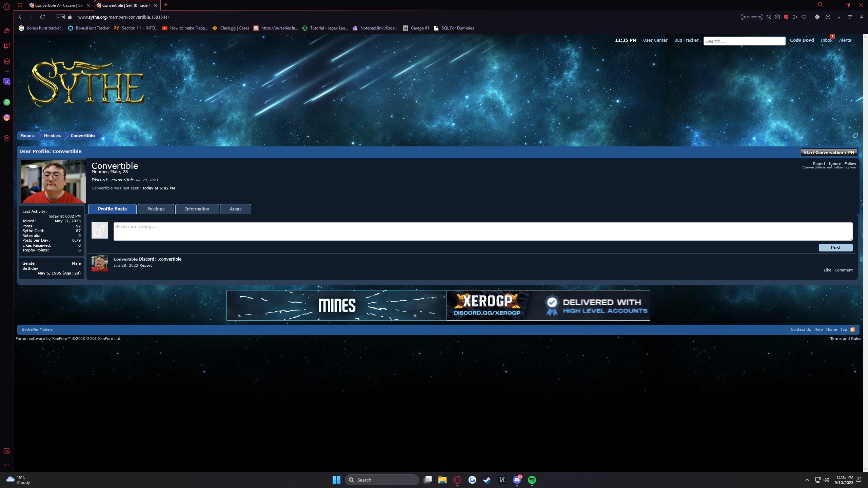Click the Members breadcrumb link
868x488 pixels.
tap(52, 136)
